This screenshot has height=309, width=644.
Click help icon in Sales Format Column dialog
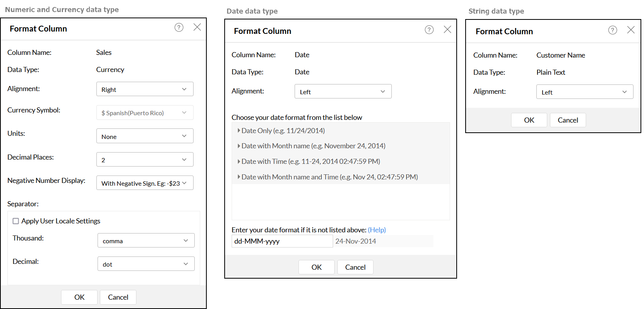pos(179,27)
